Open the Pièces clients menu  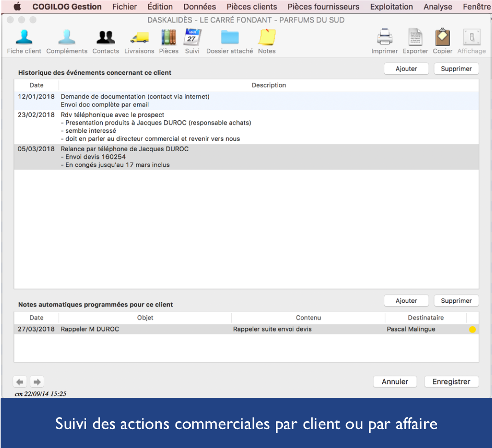pyautogui.click(x=252, y=6)
